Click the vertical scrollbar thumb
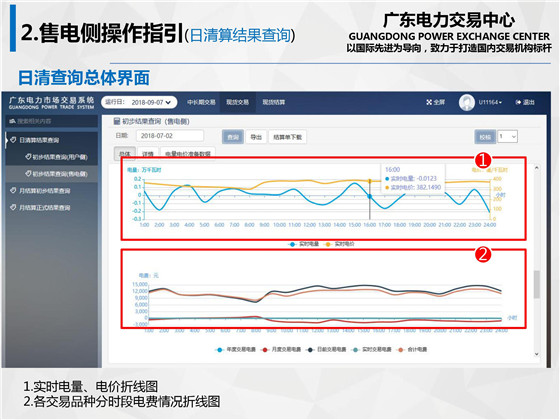The width and height of the screenshot is (560, 420). point(536,284)
